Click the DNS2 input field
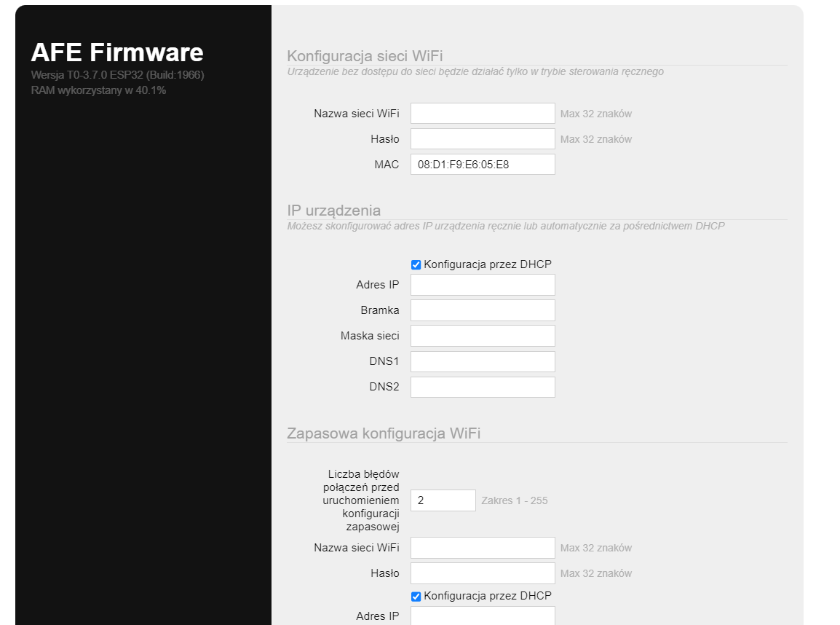This screenshot has height=625, width=840. point(483,387)
